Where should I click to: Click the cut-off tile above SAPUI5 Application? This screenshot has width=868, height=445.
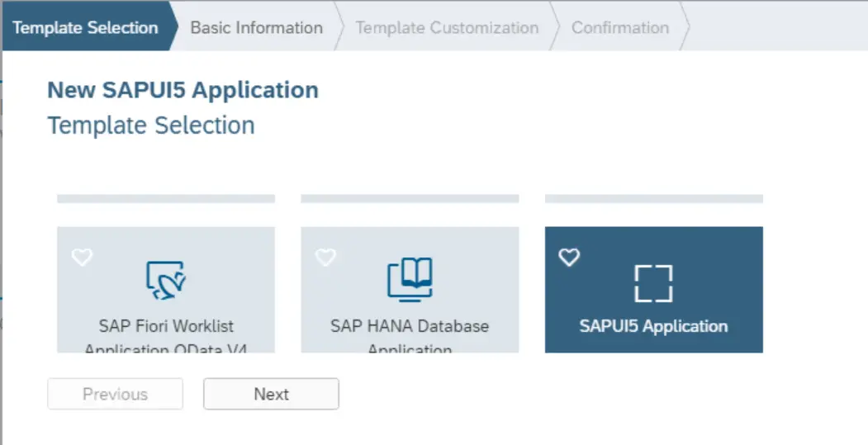coord(653,199)
